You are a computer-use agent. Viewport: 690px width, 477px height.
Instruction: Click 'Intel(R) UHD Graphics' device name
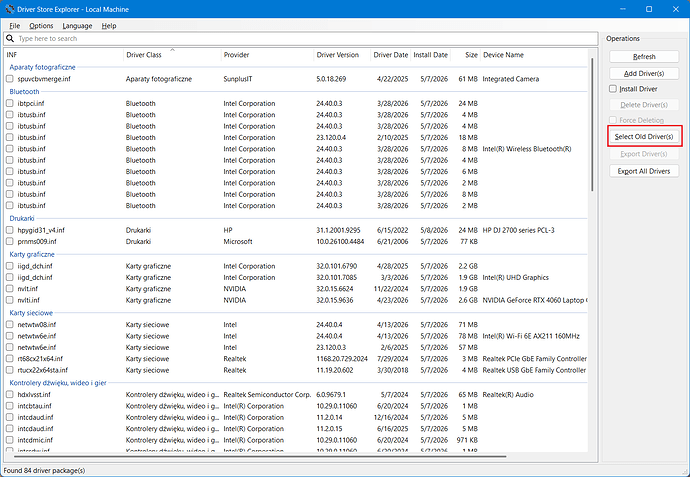point(515,277)
